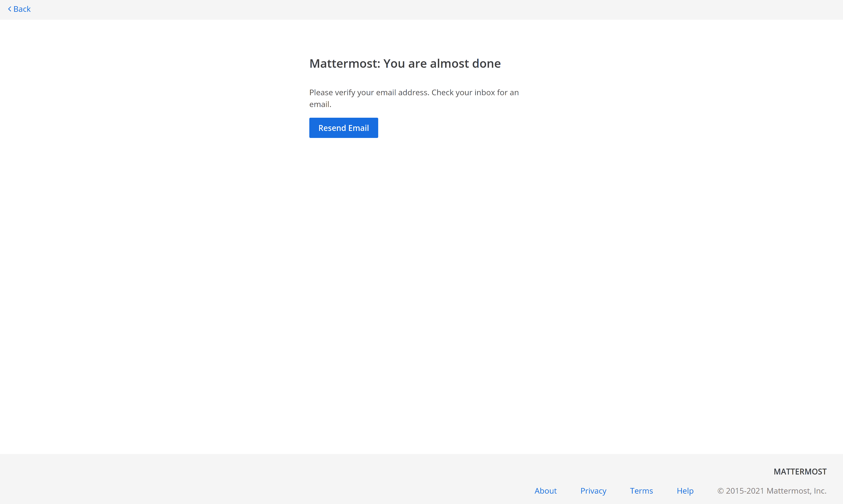Open the Help link in footer
Viewport: 843px width, 504px height.
pos(685,491)
